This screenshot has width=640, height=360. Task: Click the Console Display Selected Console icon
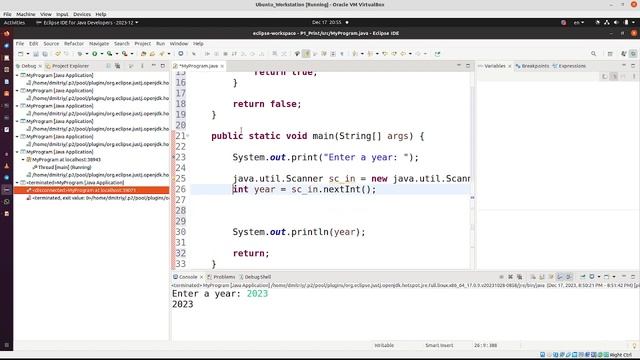[x=592, y=277]
